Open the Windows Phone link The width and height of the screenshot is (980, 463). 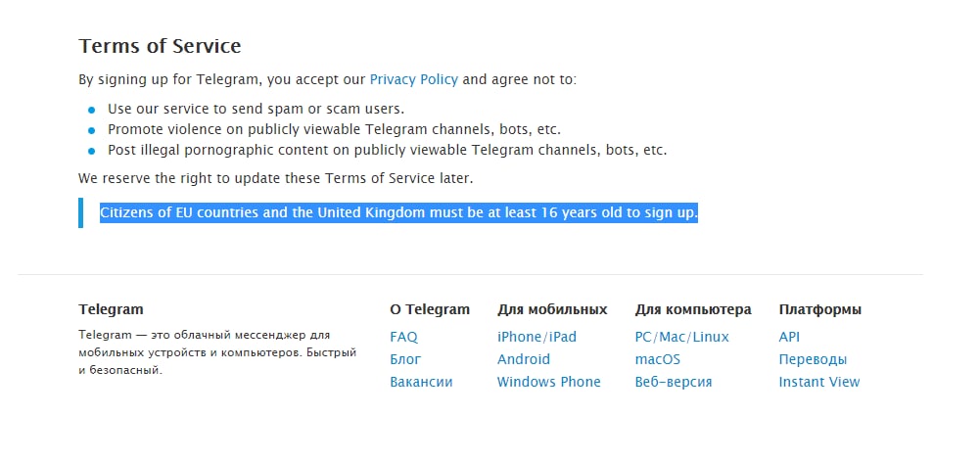pyautogui.click(x=549, y=382)
